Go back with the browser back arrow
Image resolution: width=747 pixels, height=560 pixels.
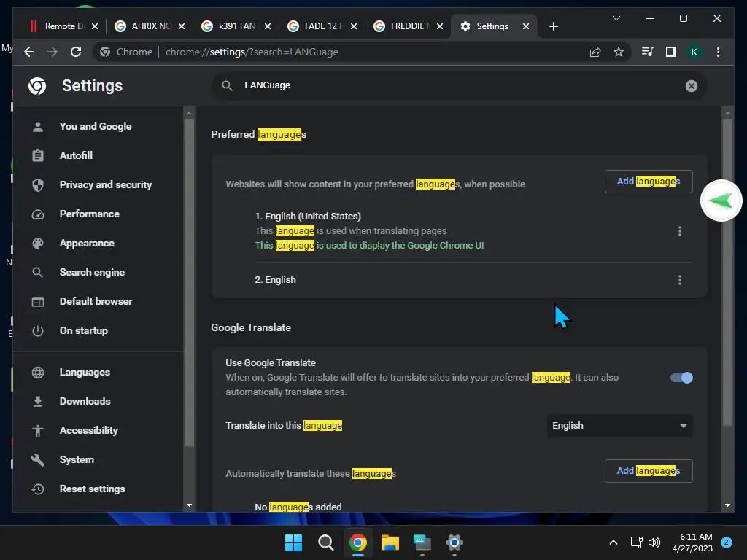point(29,52)
